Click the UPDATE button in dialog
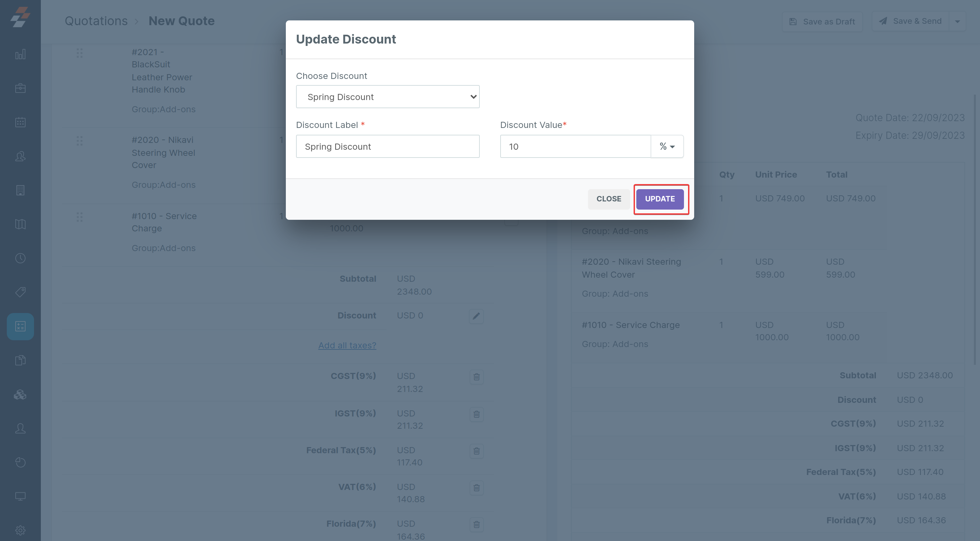The width and height of the screenshot is (980, 541). coord(660,199)
